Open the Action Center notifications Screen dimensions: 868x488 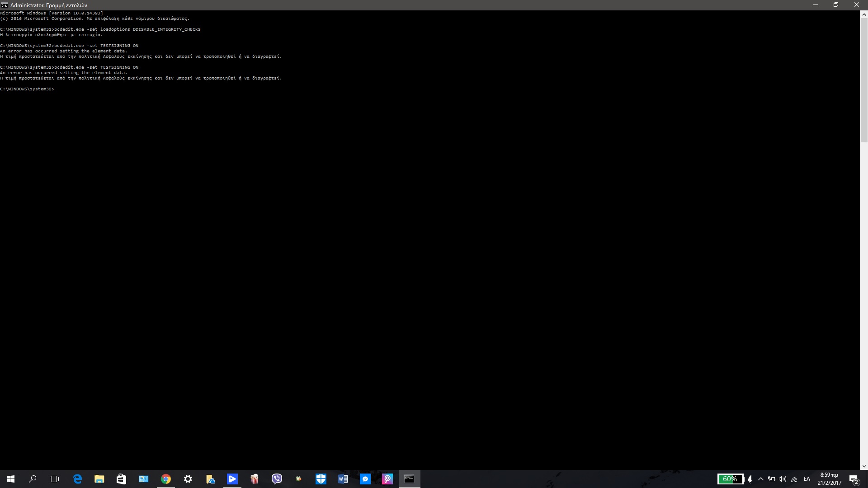coord(854,479)
